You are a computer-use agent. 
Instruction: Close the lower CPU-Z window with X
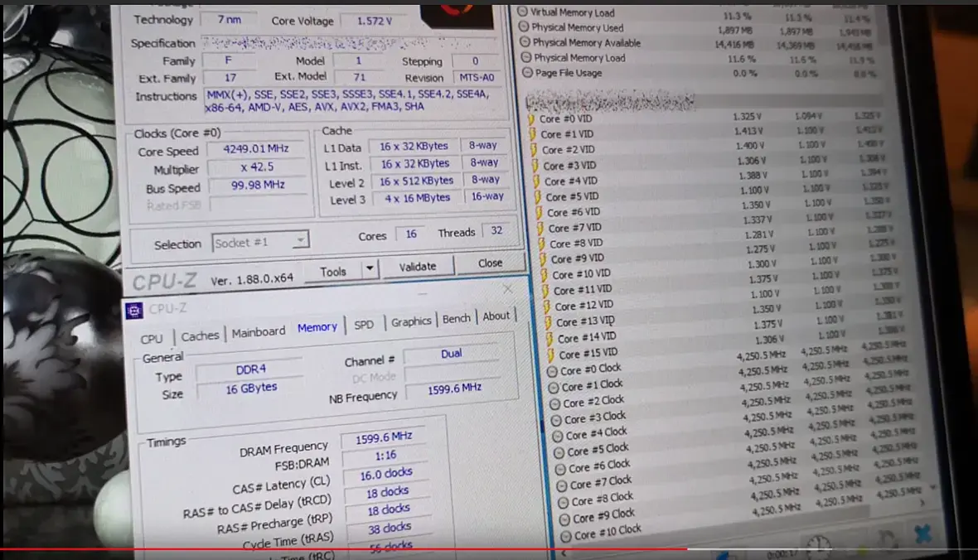click(x=508, y=289)
